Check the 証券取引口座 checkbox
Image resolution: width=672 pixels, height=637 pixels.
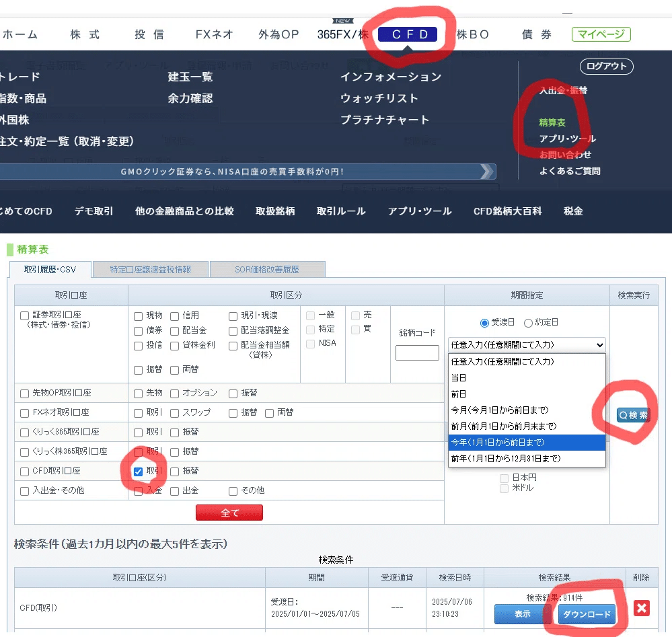(x=23, y=315)
